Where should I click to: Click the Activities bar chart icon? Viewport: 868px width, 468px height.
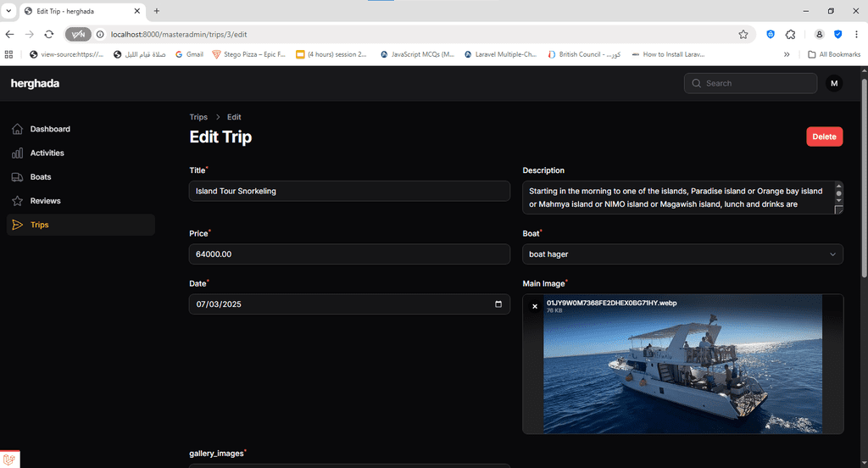pyautogui.click(x=17, y=153)
